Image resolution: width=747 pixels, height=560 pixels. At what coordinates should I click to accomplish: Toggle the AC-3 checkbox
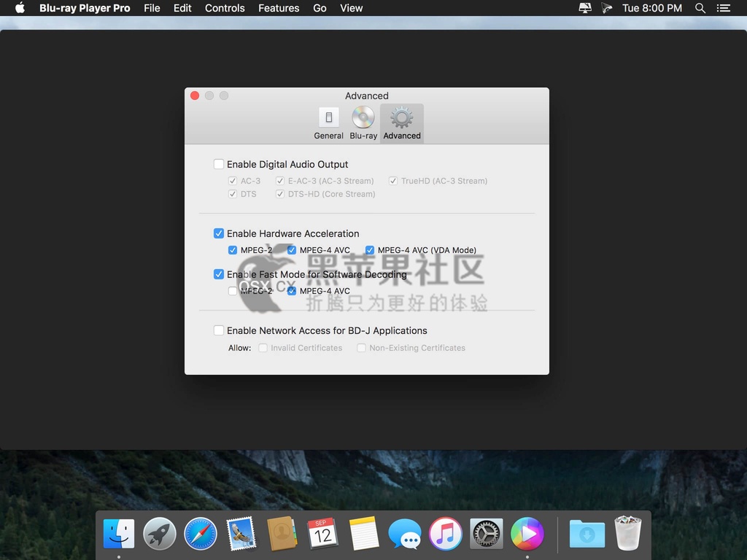coord(233,181)
